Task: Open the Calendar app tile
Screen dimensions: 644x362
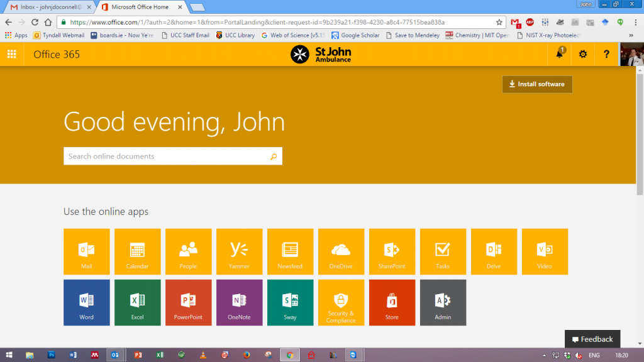Action: click(138, 251)
